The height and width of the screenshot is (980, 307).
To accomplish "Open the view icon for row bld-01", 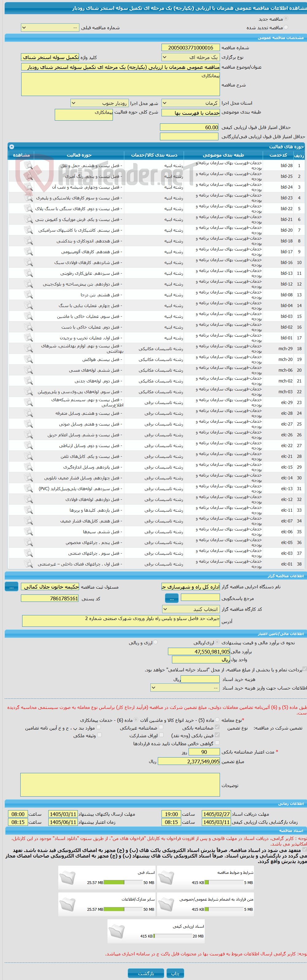I will click(x=28, y=338).
